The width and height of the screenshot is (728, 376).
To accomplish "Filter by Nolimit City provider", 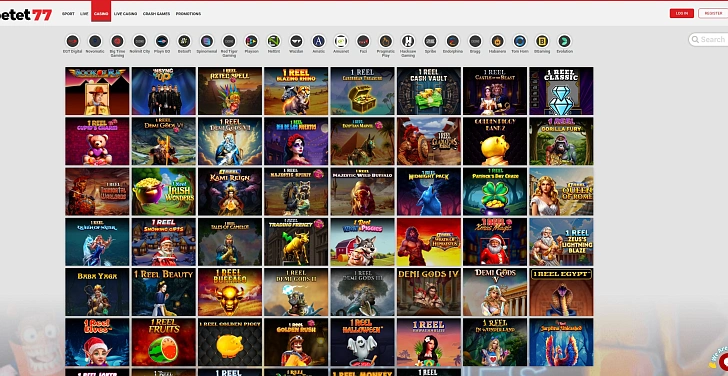I will tap(140, 41).
